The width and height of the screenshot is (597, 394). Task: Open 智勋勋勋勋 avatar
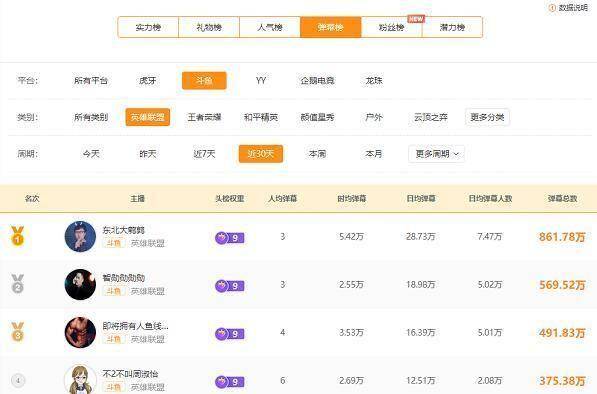pyautogui.click(x=80, y=284)
